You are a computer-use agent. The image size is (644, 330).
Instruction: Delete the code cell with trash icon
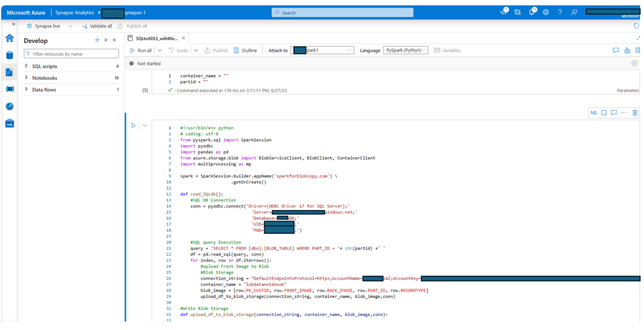pos(635,112)
